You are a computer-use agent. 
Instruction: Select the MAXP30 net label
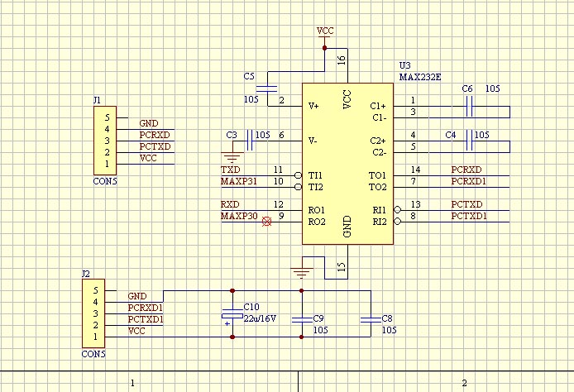point(239,216)
